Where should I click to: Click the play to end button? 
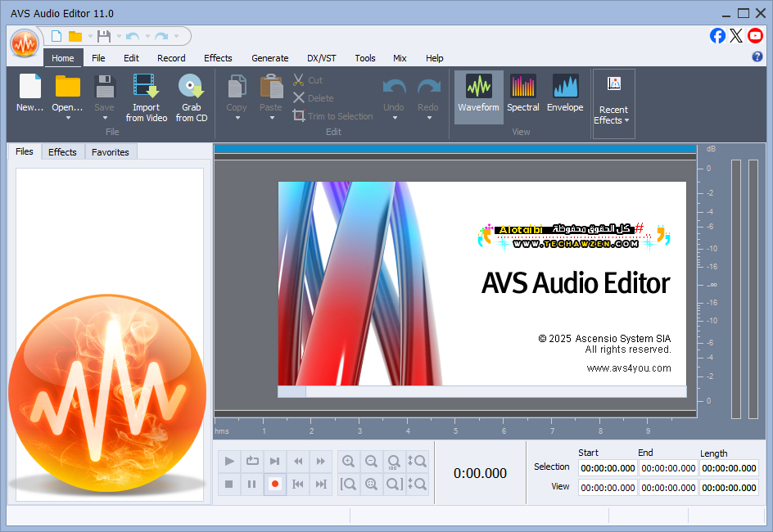(274, 461)
